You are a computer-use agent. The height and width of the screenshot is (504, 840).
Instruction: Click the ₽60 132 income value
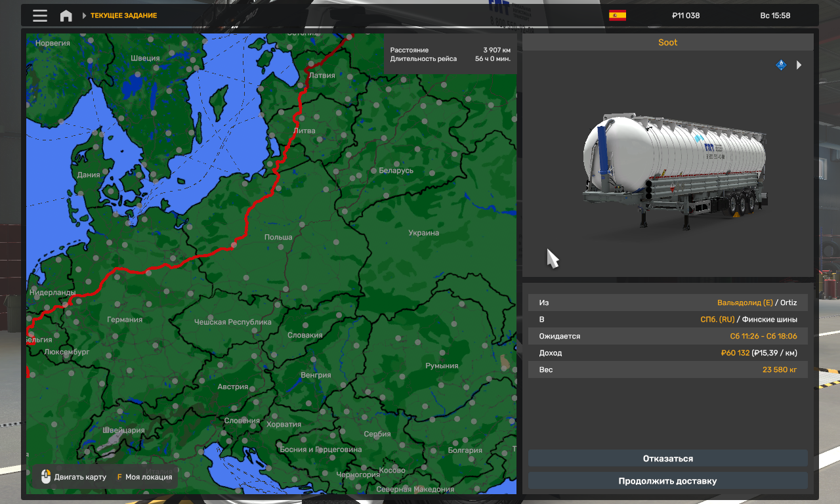tap(735, 353)
